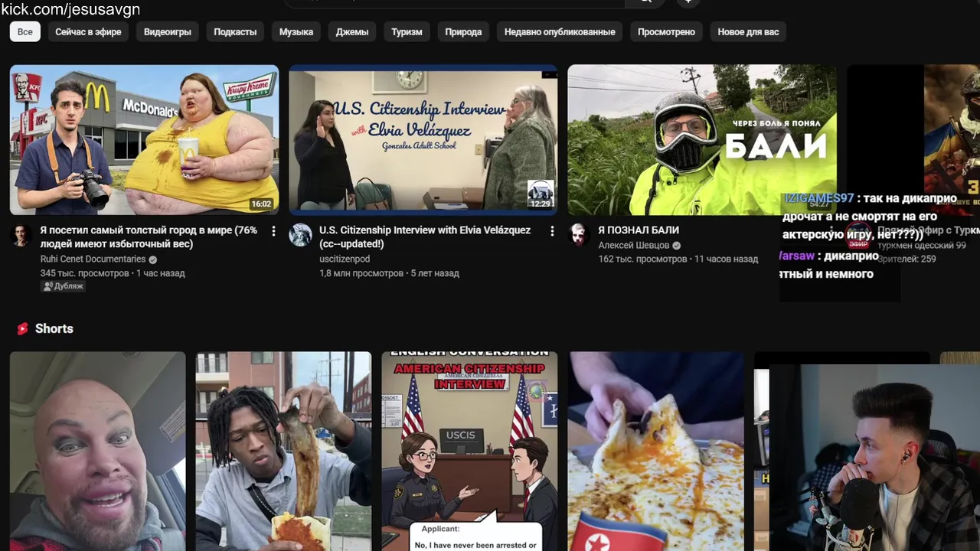The height and width of the screenshot is (551, 980).
Task: Click '345 тыс. просмотров' view count text
Action: pos(86,273)
